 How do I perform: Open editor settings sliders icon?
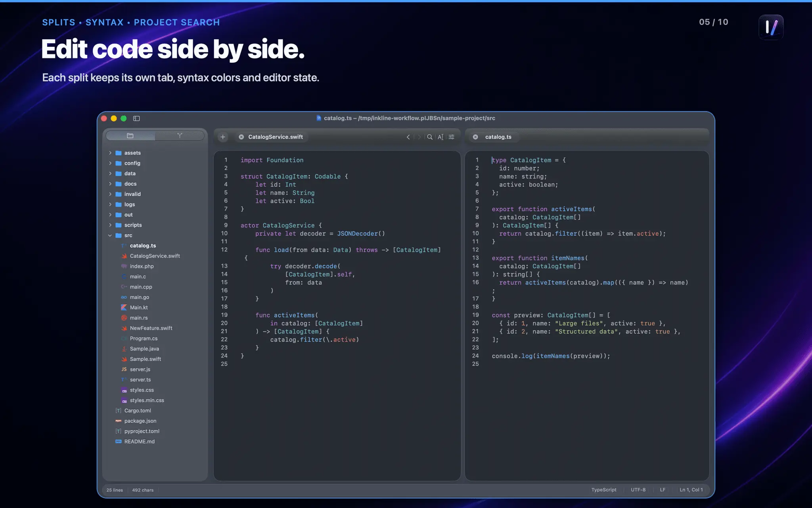click(452, 137)
